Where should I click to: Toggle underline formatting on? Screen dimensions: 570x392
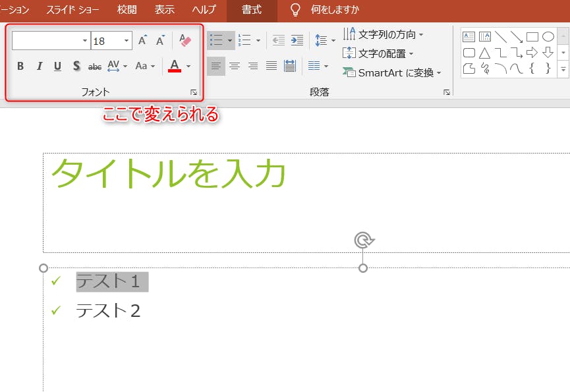coord(57,66)
